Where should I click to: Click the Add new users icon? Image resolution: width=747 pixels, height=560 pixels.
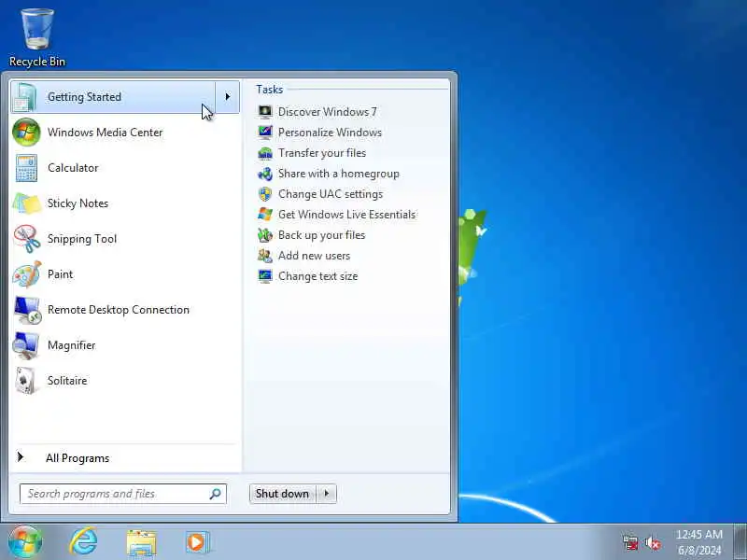tap(265, 255)
